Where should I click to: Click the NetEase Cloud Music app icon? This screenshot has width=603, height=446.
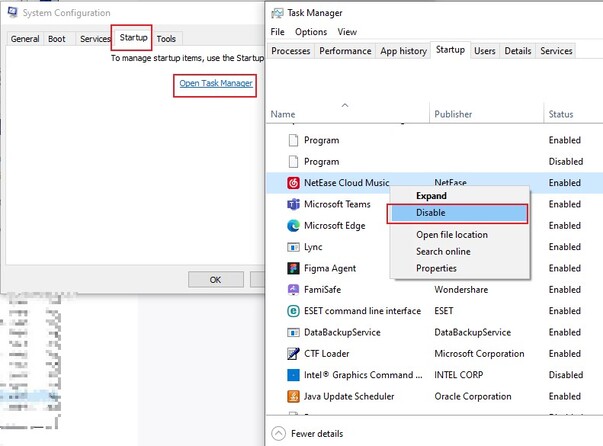point(293,183)
